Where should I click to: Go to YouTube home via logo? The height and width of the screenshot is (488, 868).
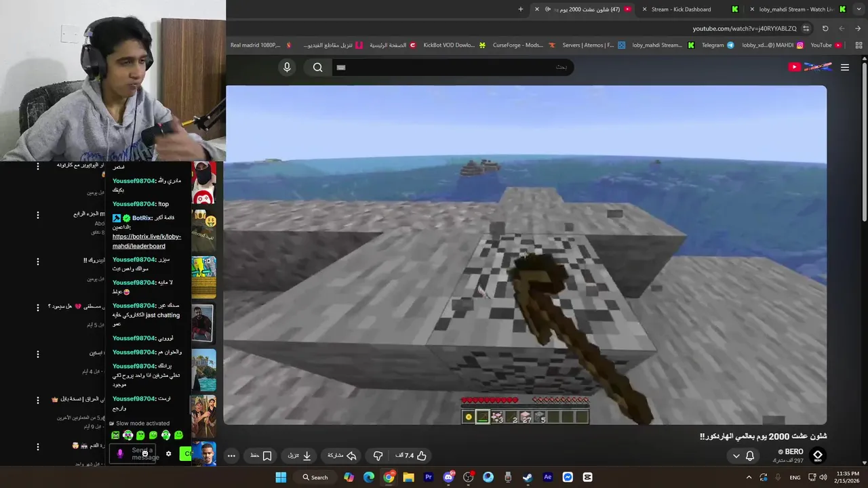pos(810,66)
